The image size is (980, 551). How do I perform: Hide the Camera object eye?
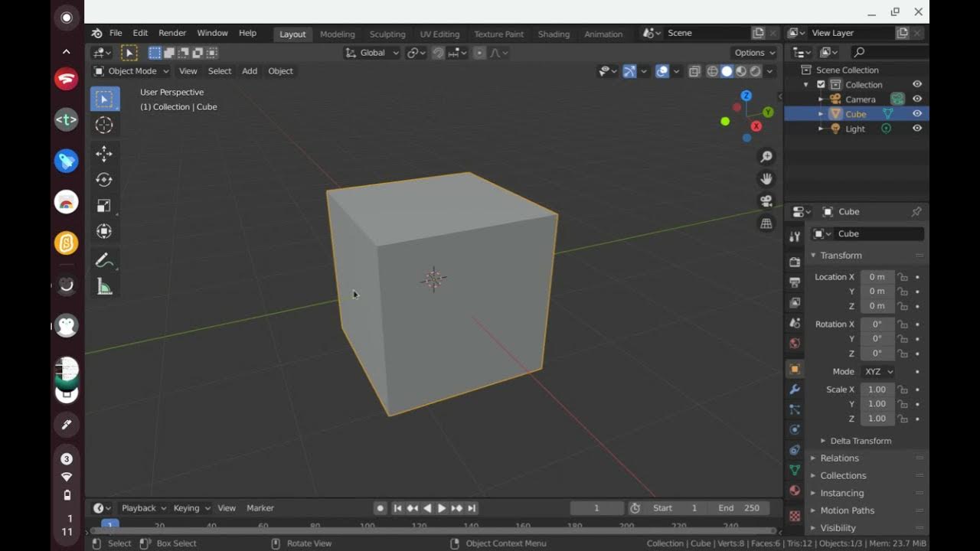pyautogui.click(x=916, y=99)
